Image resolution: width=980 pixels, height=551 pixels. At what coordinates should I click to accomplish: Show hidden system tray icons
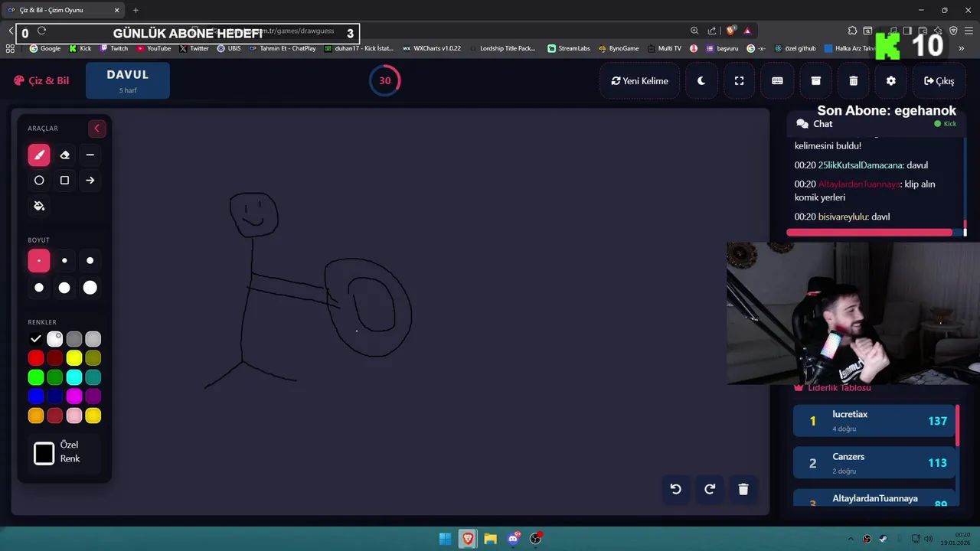(x=851, y=539)
